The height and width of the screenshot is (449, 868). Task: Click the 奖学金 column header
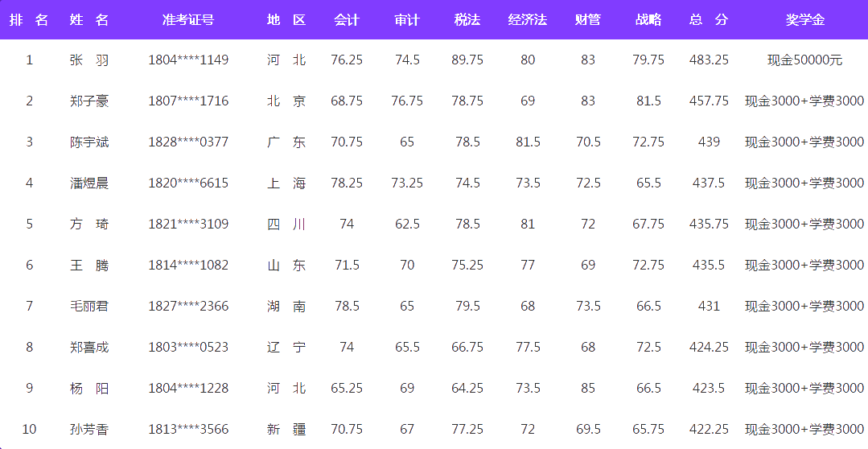804,19
